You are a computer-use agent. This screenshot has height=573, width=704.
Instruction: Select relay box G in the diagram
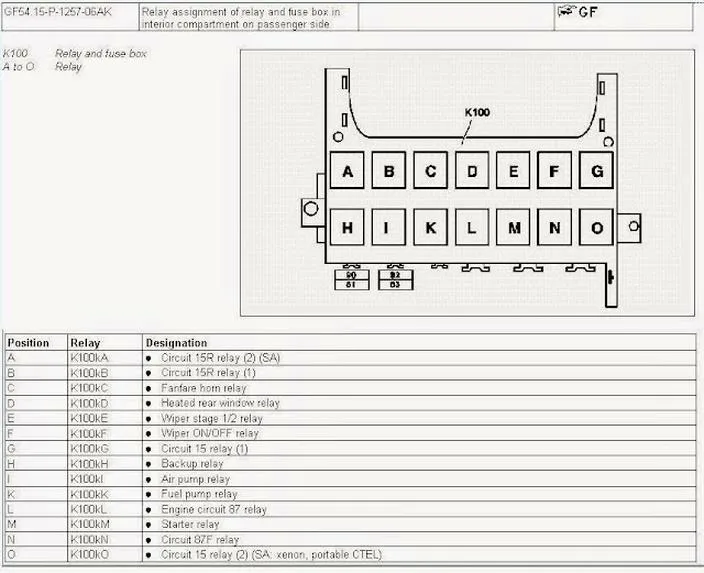[x=596, y=170]
